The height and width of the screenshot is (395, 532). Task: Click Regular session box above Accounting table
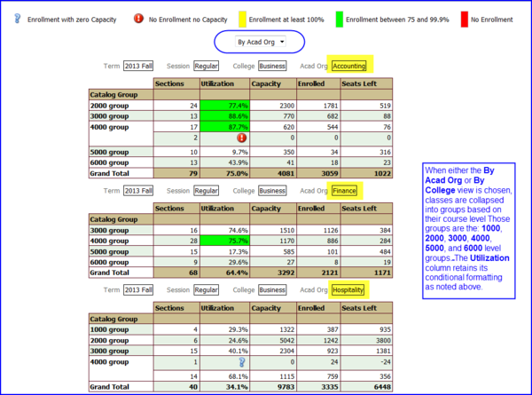(206, 66)
